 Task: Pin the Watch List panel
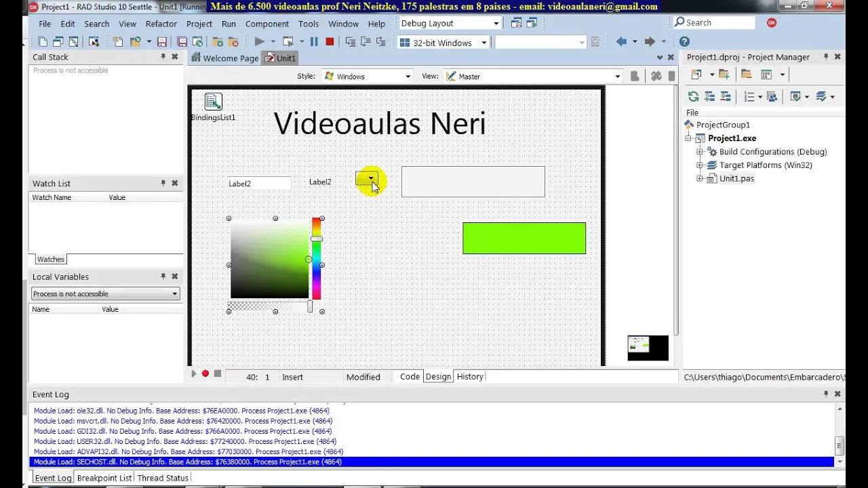click(163, 183)
